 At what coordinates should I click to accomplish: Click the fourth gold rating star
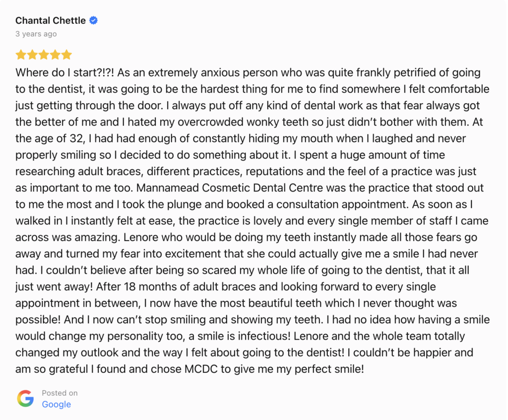point(55,55)
